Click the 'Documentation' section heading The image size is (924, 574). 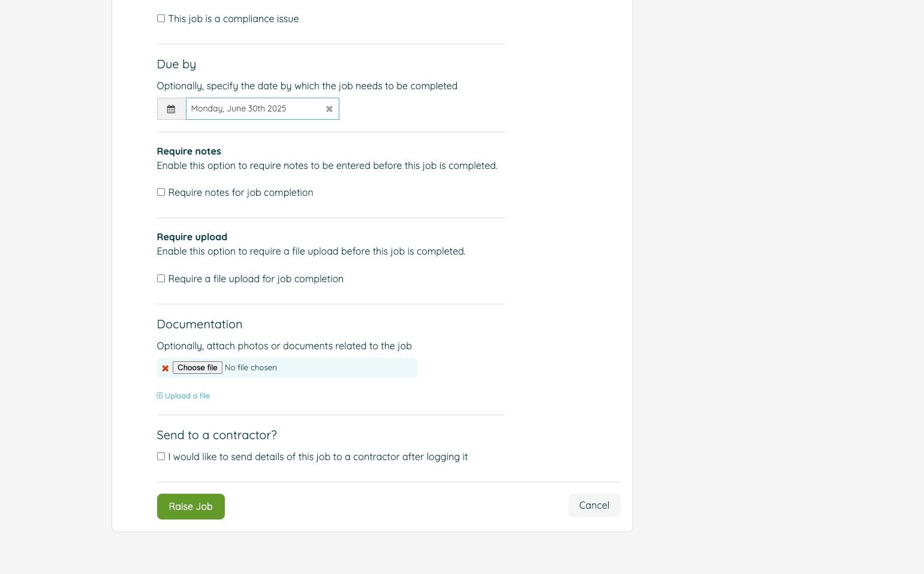(x=199, y=324)
